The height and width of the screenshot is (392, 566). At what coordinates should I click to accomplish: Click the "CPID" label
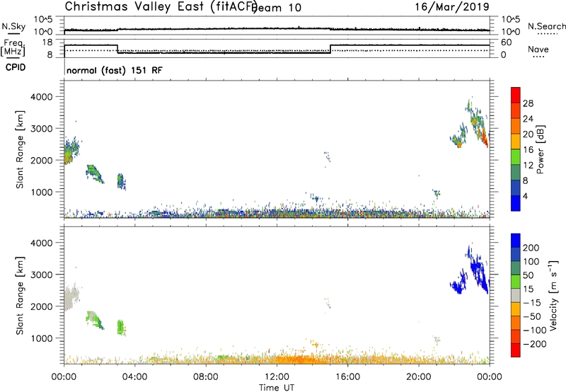click(16, 67)
